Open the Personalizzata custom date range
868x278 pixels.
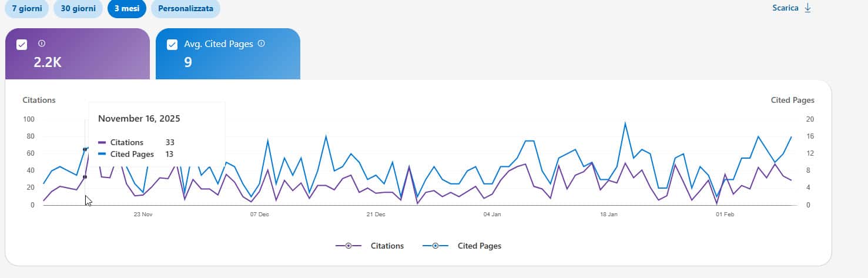[185, 8]
